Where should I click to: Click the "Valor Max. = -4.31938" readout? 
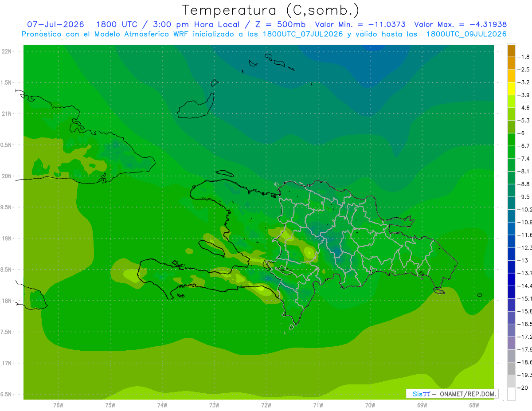pos(460,24)
